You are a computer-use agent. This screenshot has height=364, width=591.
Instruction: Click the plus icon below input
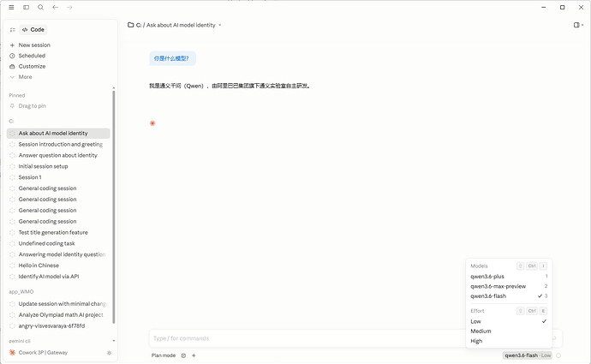coord(194,355)
